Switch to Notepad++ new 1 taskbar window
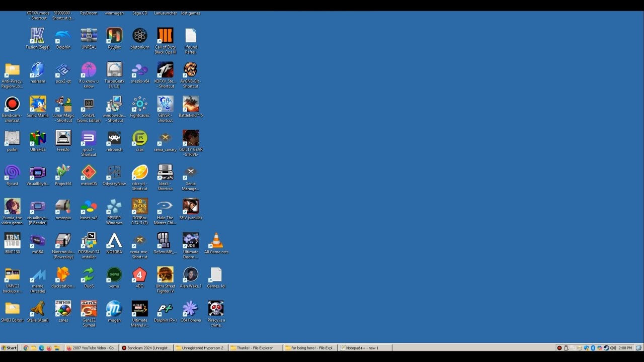 (x=365, y=348)
